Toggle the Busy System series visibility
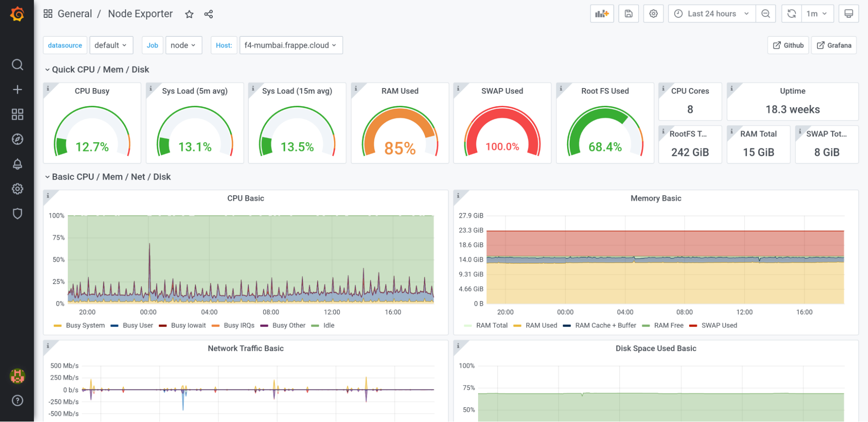868x422 pixels. 85,325
